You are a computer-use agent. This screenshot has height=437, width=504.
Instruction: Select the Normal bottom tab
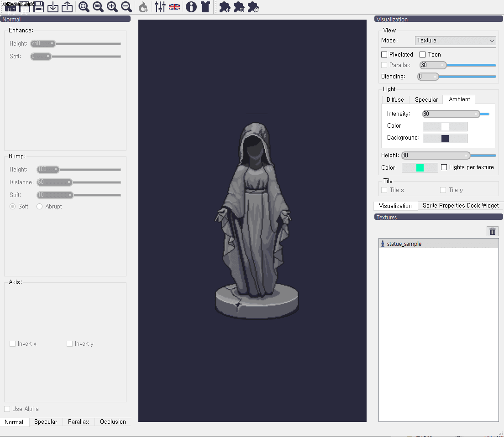14,422
